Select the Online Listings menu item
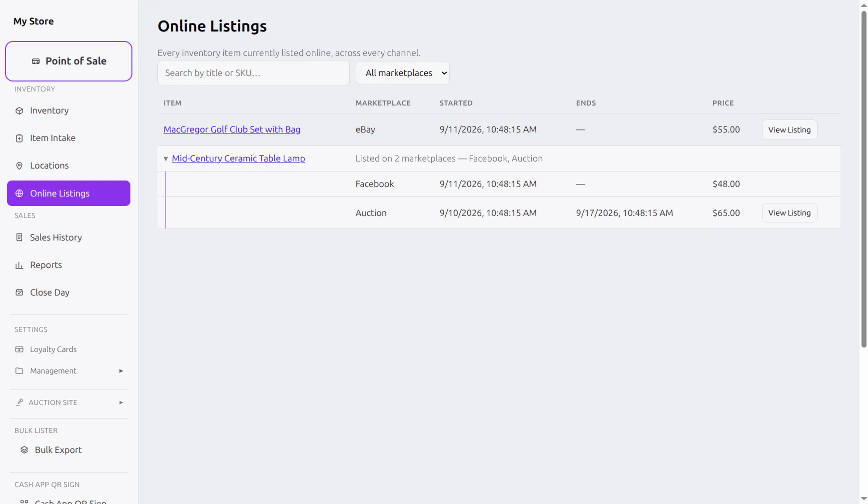The image size is (868, 504). pos(68,193)
